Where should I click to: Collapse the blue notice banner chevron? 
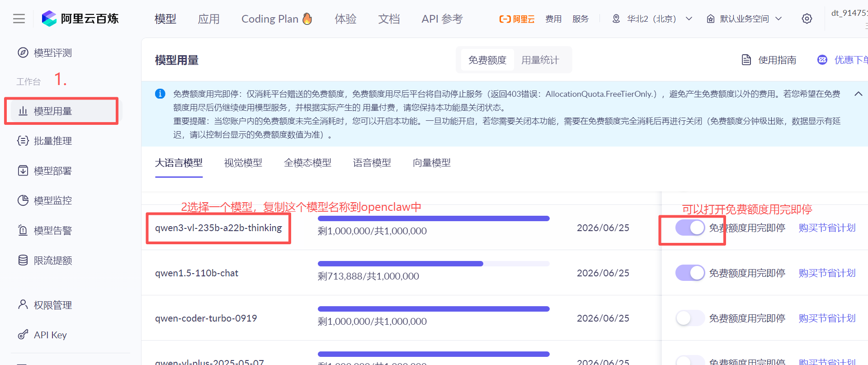858,94
